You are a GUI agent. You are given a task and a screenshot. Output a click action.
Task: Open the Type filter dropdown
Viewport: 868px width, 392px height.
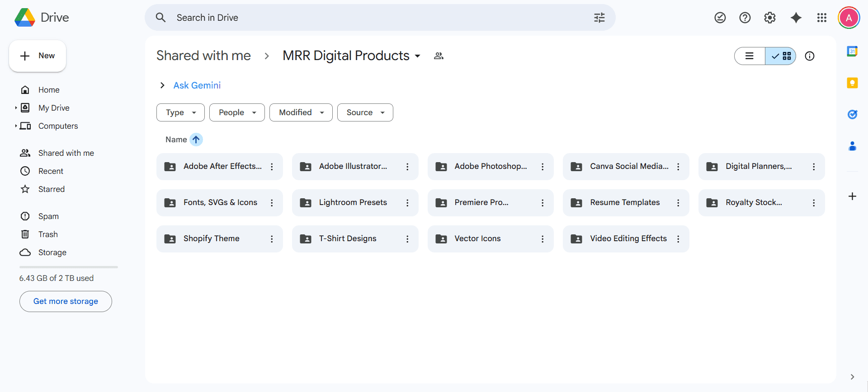[x=180, y=112]
